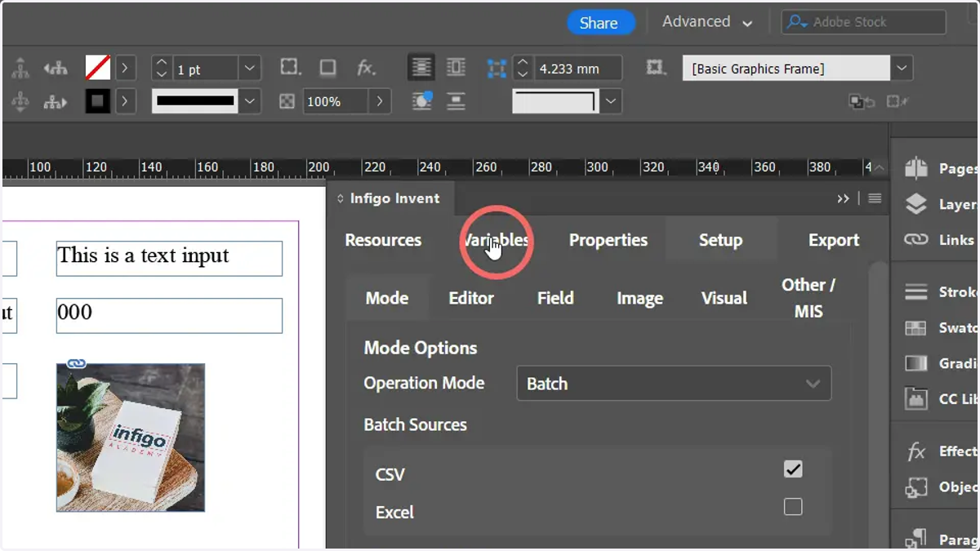Select the wrap around bounding box icon
The width and height of the screenshot is (980, 551).
[x=456, y=67]
